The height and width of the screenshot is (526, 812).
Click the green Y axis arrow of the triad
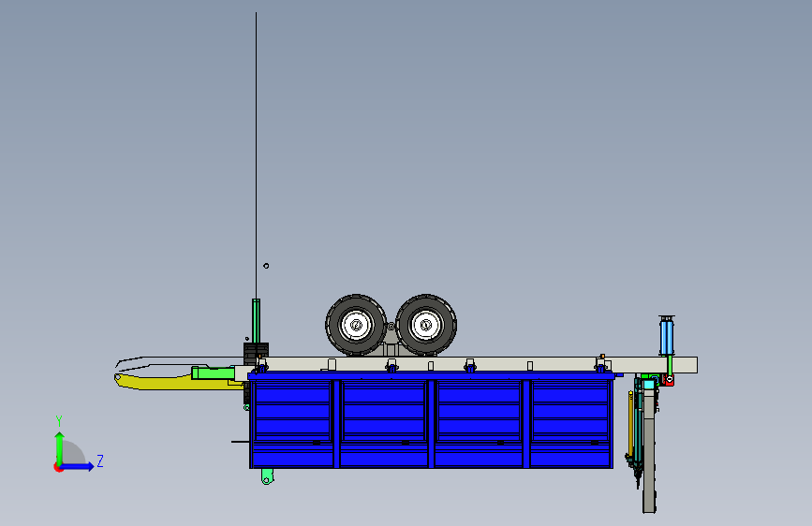coord(60,447)
